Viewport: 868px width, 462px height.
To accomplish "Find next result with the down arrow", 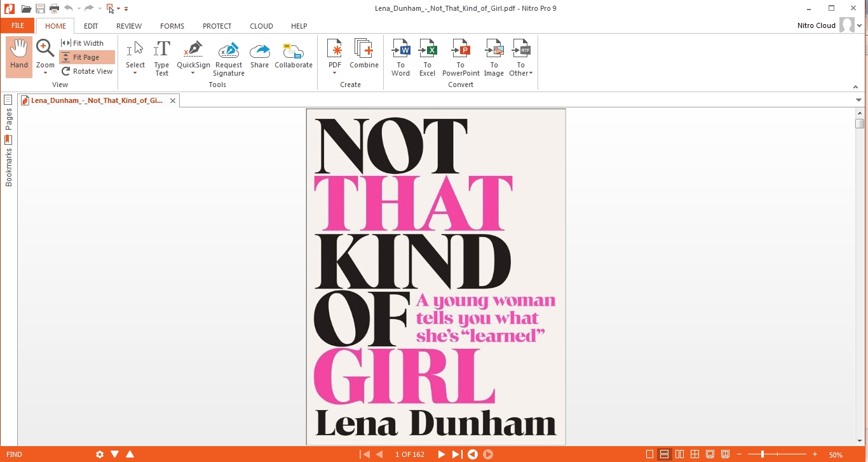I will [115, 454].
